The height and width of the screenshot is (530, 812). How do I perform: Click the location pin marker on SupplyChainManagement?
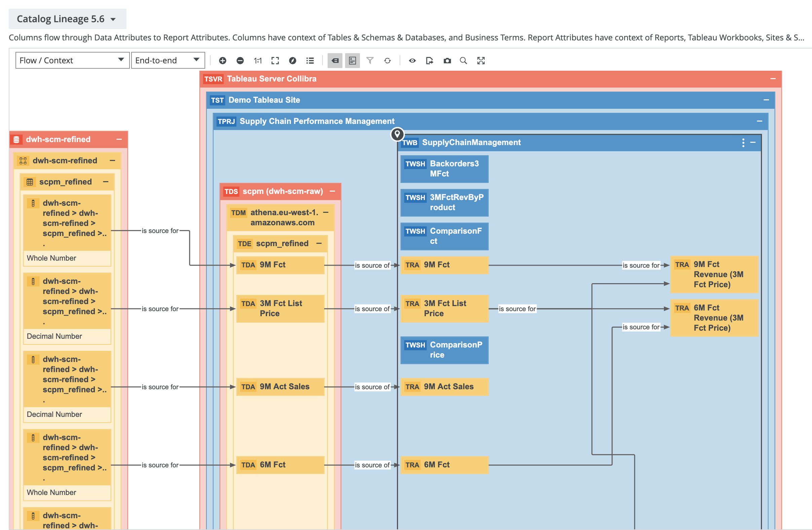pyautogui.click(x=397, y=134)
